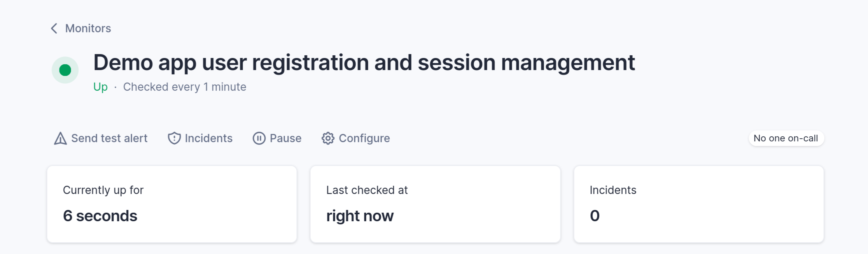Click the right now value
The height and width of the screenshot is (254, 868).
click(360, 216)
